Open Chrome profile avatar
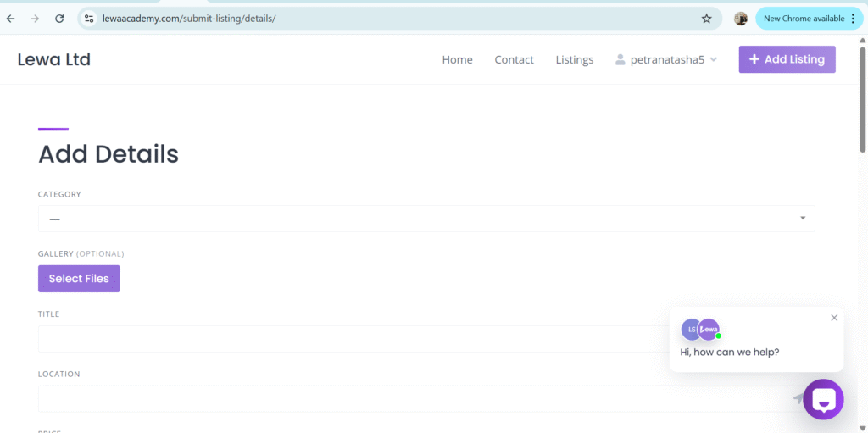This screenshot has width=868, height=433. tap(740, 19)
